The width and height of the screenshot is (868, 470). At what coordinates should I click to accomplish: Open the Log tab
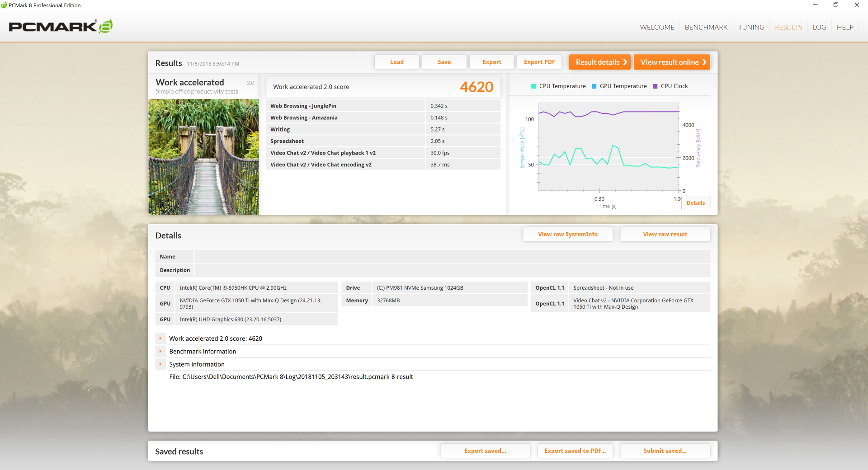[x=819, y=27]
